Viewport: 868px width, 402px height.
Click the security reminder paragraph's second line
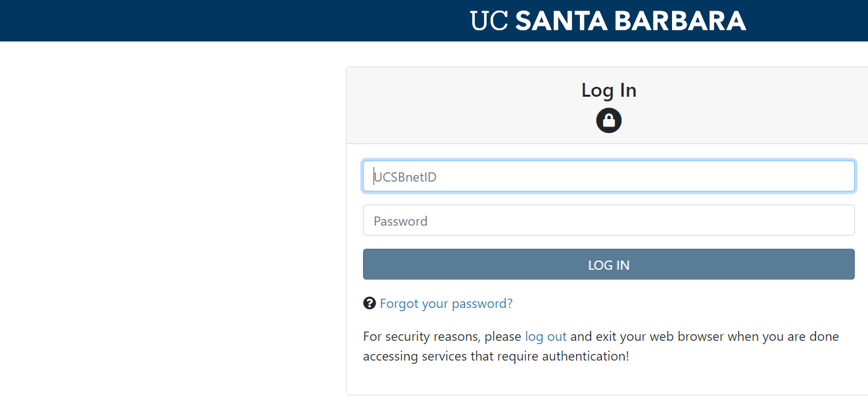click(496, 357)
